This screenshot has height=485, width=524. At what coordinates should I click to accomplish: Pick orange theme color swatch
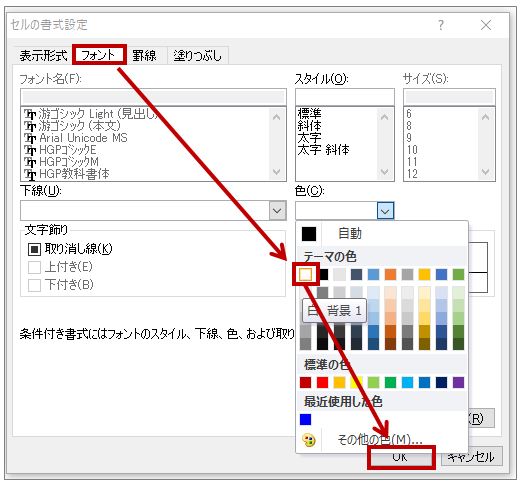point(390,274)
